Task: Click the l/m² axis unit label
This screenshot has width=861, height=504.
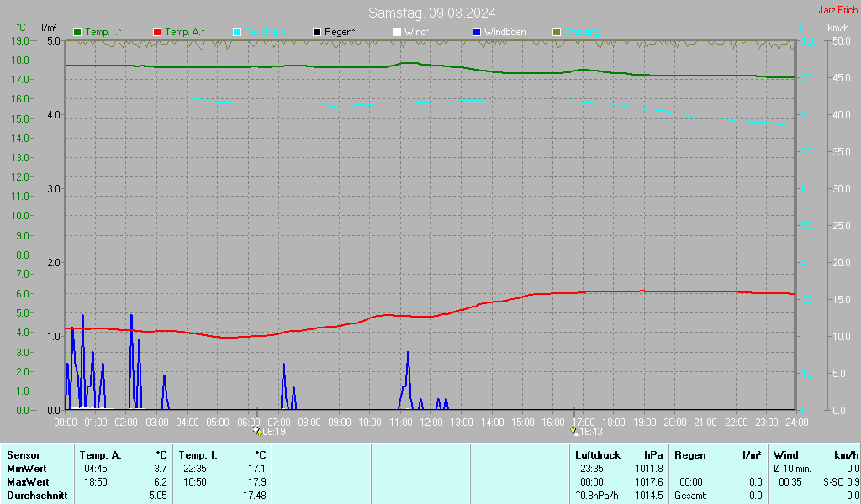Action: [x=49, y=28]
